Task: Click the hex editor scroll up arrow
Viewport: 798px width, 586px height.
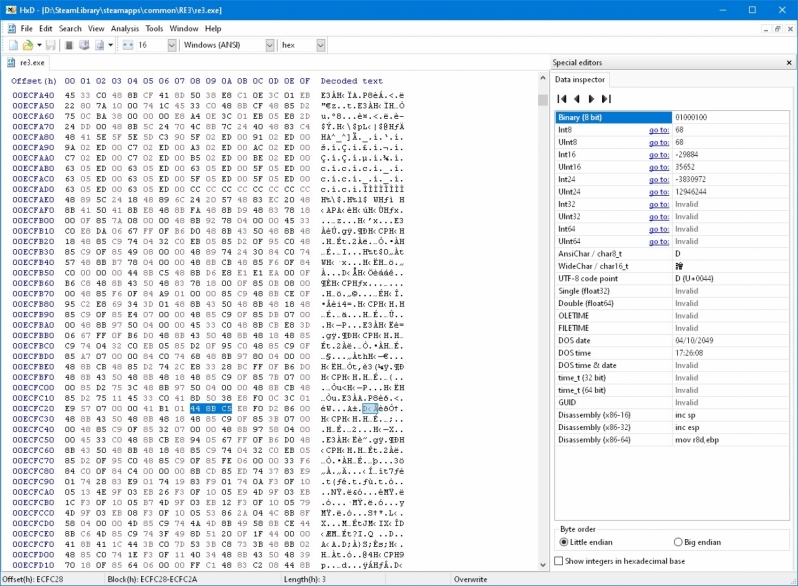Action: click(543, 78)
